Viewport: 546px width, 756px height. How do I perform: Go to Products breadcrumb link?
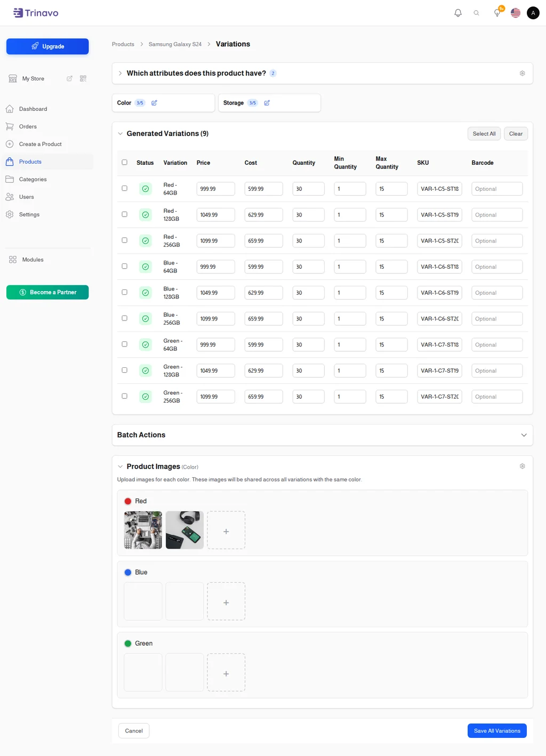pos(123,44)
